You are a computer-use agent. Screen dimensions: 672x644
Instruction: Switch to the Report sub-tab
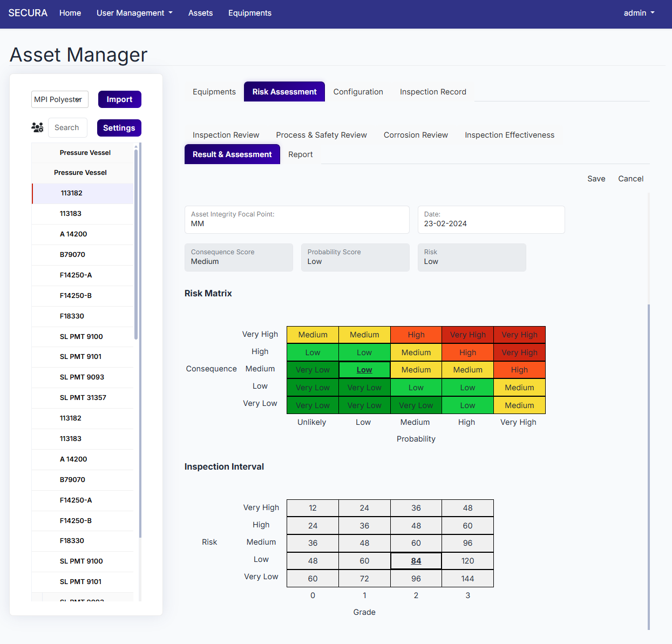[x=301, y=154]
